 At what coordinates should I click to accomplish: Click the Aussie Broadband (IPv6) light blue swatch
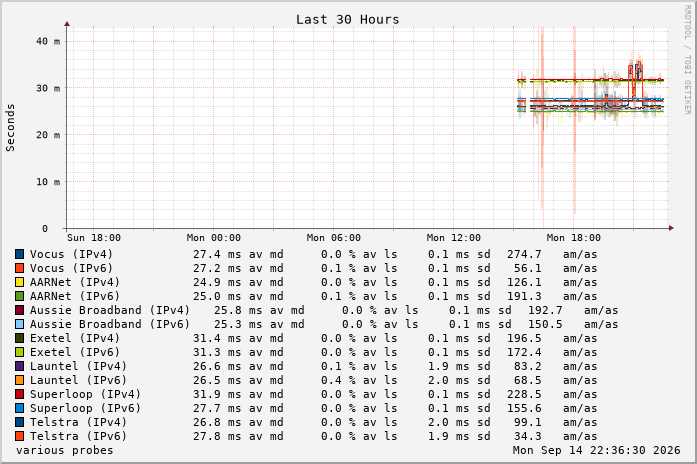(20, 324)
